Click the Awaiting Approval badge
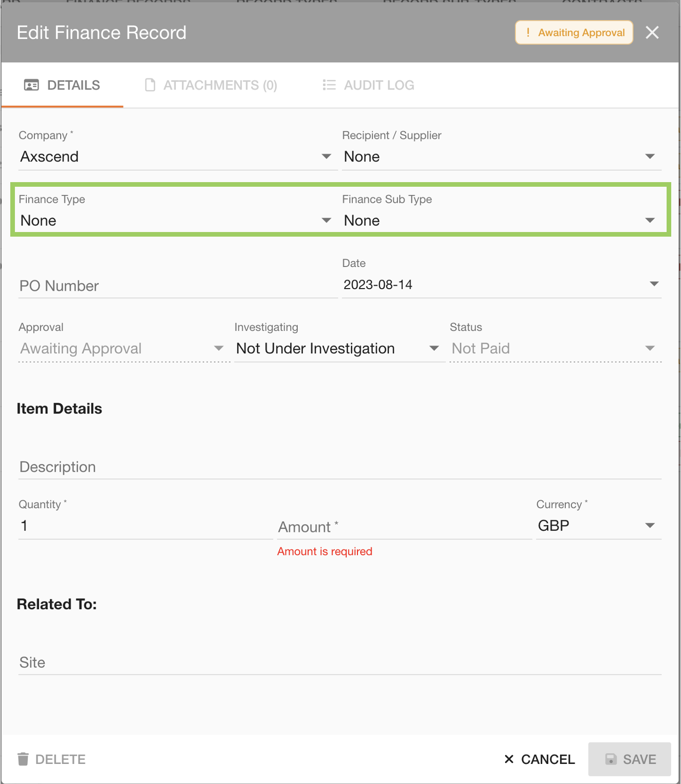This screenshot has height=784, width=681. 574,32
